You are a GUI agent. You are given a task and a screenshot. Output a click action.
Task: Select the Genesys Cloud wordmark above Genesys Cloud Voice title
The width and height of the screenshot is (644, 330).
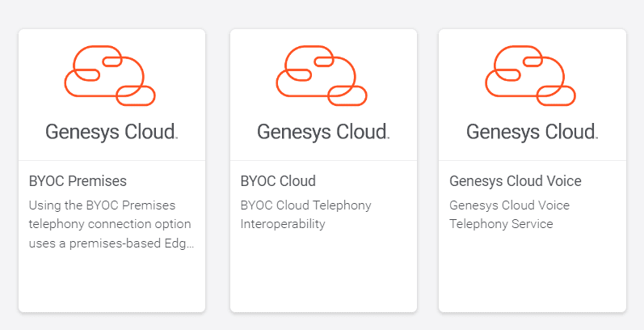tap(532, 132)
